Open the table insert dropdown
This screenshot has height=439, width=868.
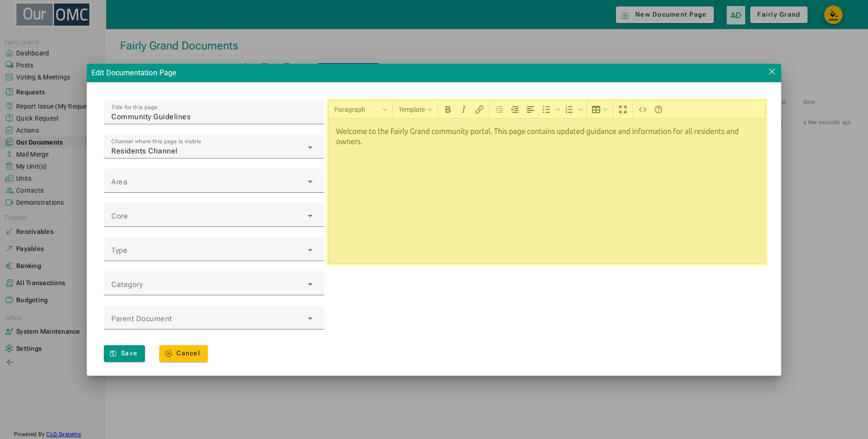pos(600,110)
